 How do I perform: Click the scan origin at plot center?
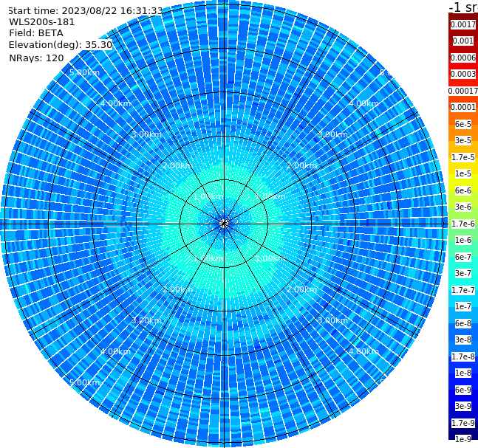[224, 224]
